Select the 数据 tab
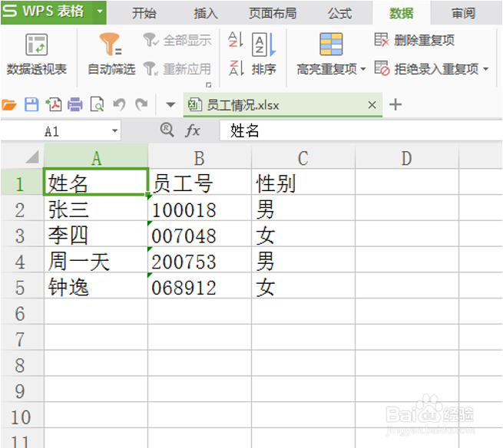 [402, 13]
